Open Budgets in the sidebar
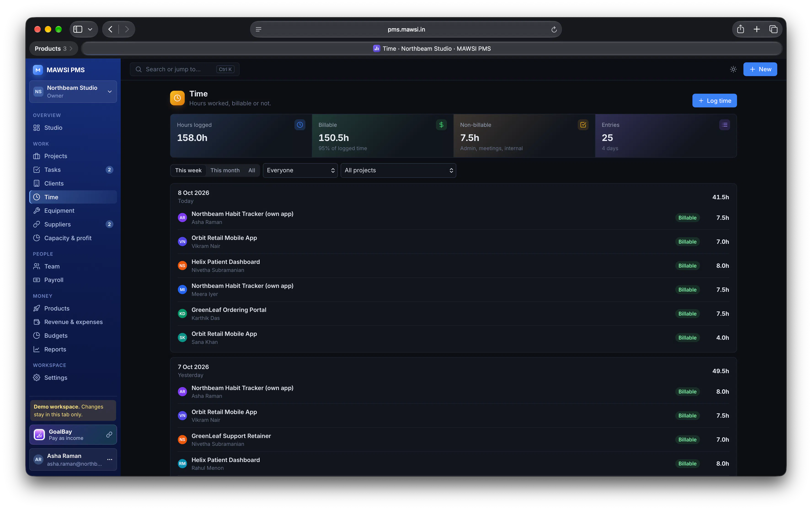Image resolution: width=812 pixels, height=510 pixels. tap(73, 336)
